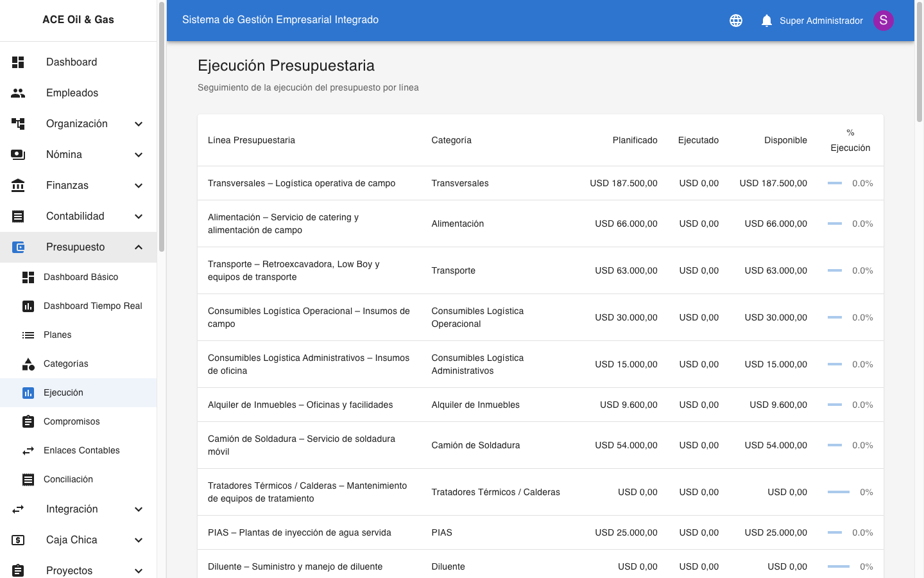This screenshot has width=924, height=578.
Task: Click the Transporte row execution progress bar
Action: tap(834, 270)
